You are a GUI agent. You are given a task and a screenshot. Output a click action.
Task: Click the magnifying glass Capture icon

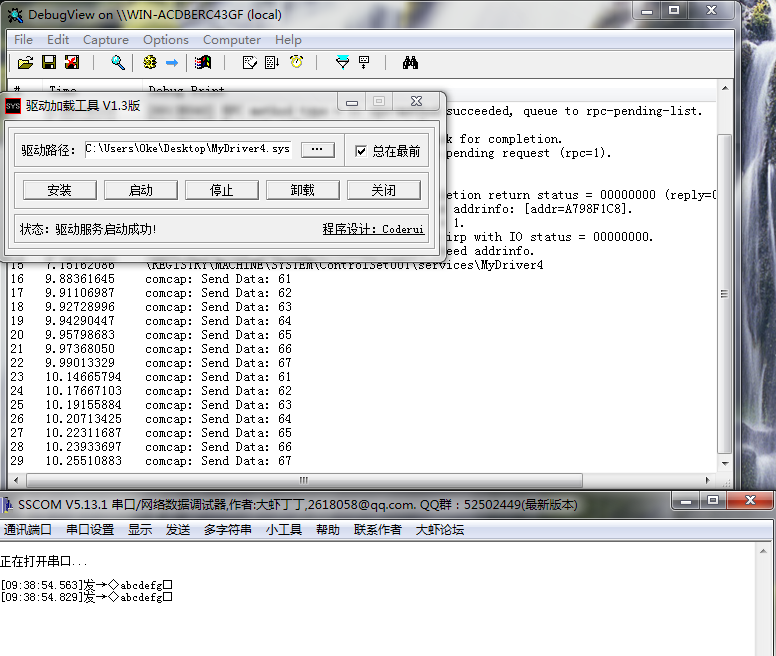click(117, 62)
